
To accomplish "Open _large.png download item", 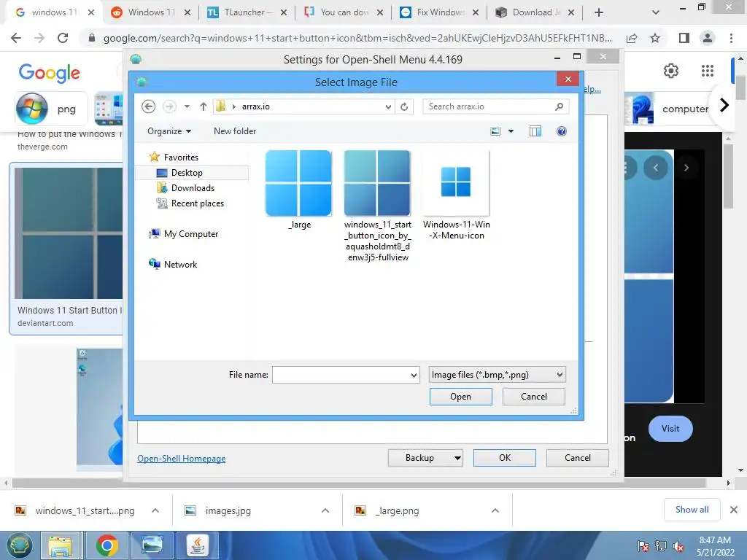I will [397, 511].
